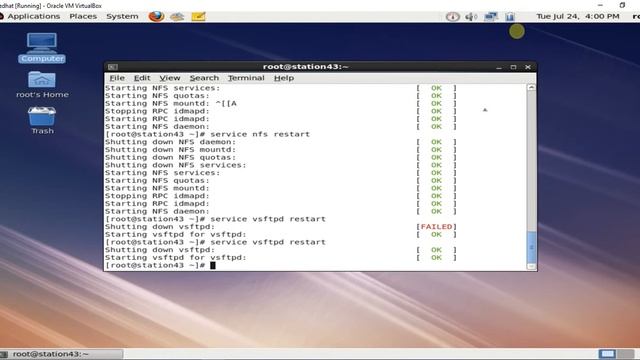Switch to the first workspace in pager

(607, 354)
